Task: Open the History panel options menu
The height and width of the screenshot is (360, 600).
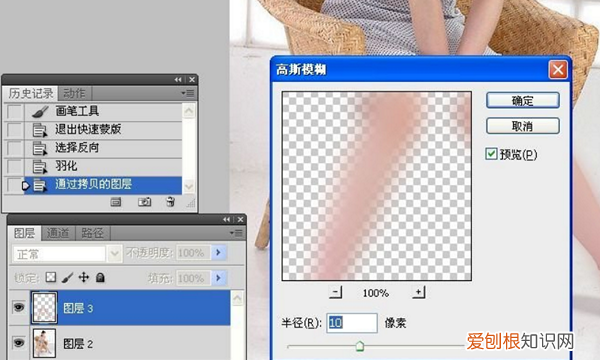Action: pos(188,93)
